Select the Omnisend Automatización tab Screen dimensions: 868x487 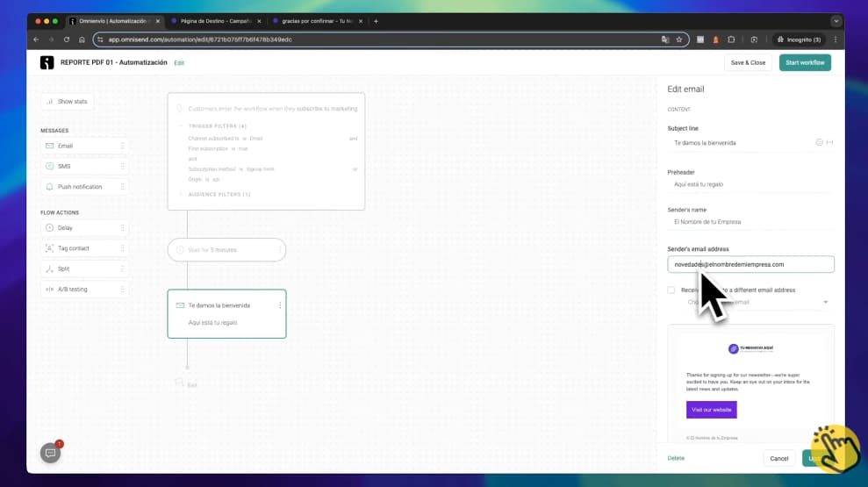click(115, 21)
